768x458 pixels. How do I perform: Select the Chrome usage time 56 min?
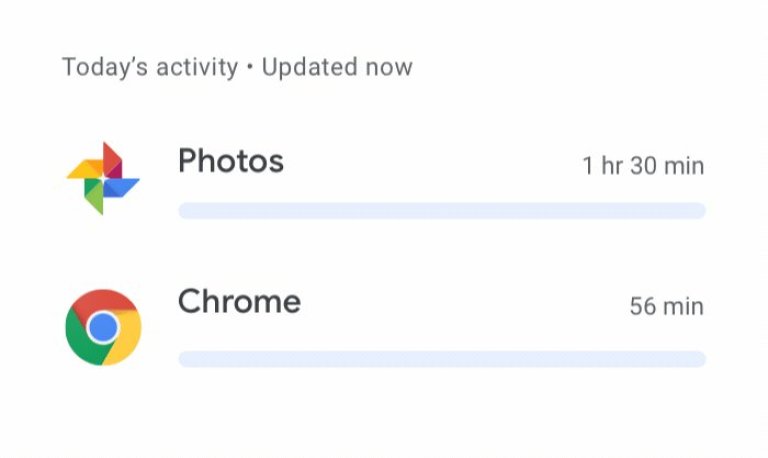[666, 306]
